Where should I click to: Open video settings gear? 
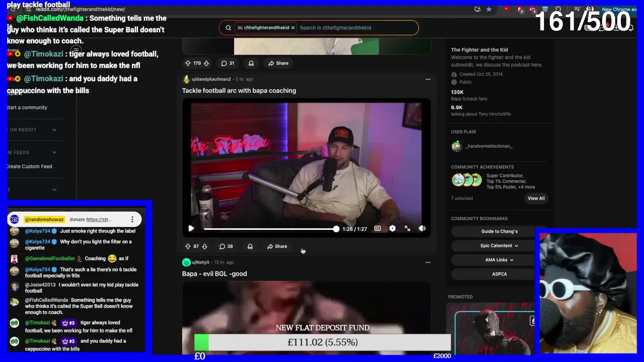click(392, 229)
